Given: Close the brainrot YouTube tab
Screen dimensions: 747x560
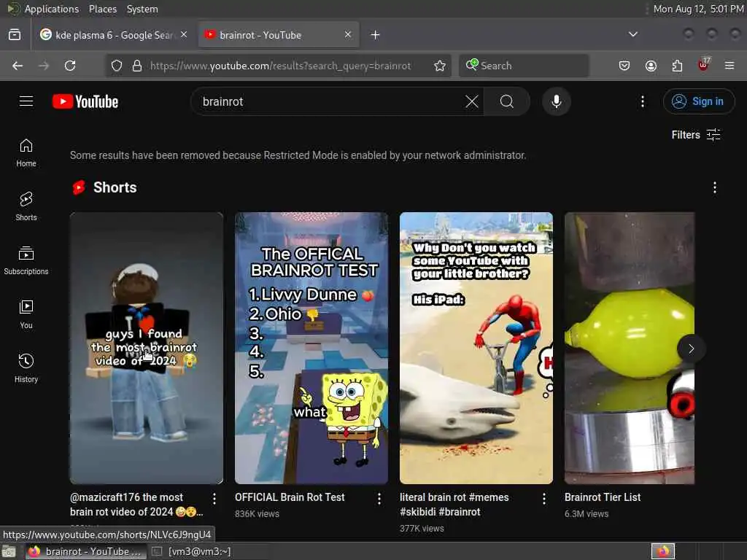Looking at the screenshot, I should (348, 35).
